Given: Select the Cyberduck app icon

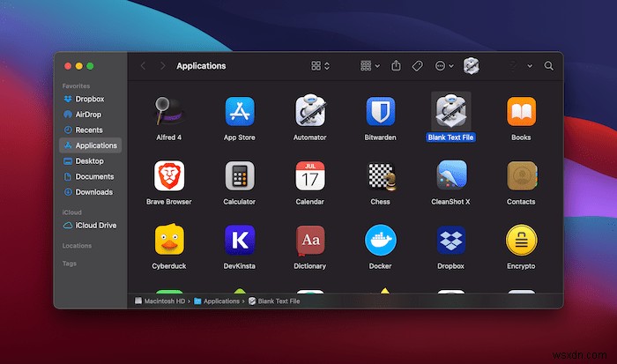Looking at the screenshot, I should coord(168,240).
